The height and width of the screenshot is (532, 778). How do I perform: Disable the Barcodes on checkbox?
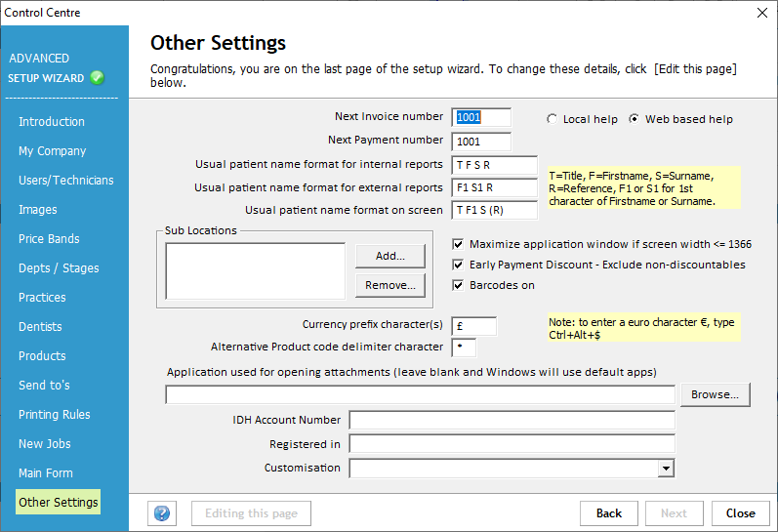459,285
